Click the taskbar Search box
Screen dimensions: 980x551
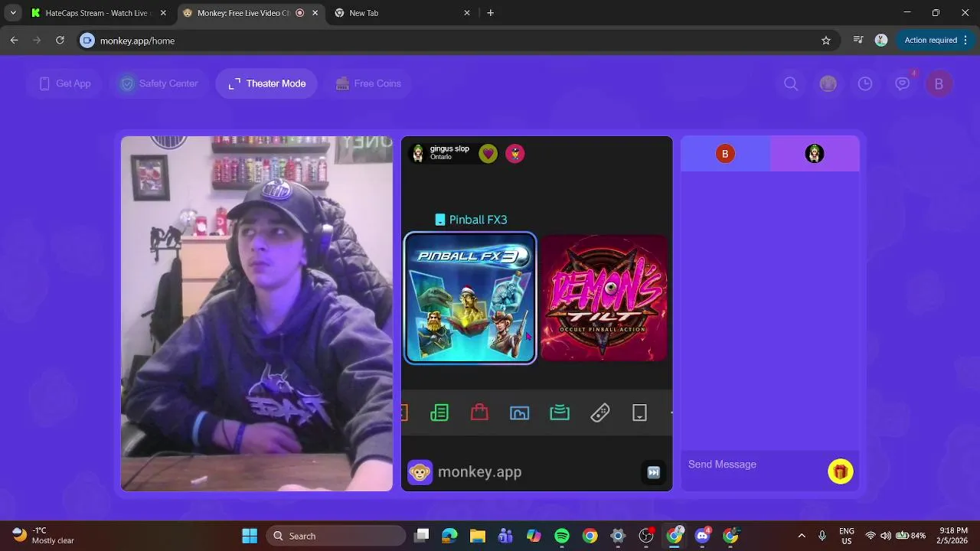(x=336, y=536)
